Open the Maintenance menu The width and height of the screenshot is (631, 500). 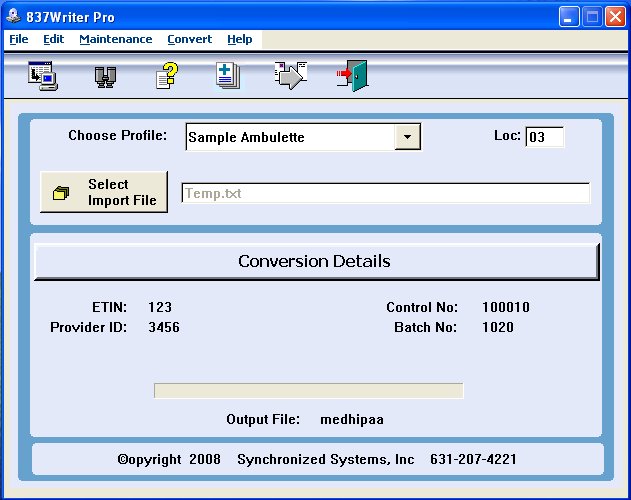point(116,39)
